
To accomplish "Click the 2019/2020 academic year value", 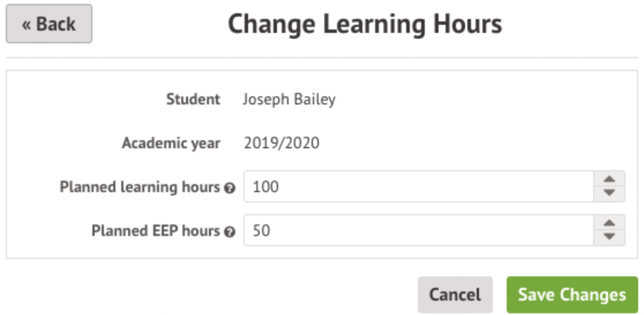I will pyautogui.click(x=282, y=143).
